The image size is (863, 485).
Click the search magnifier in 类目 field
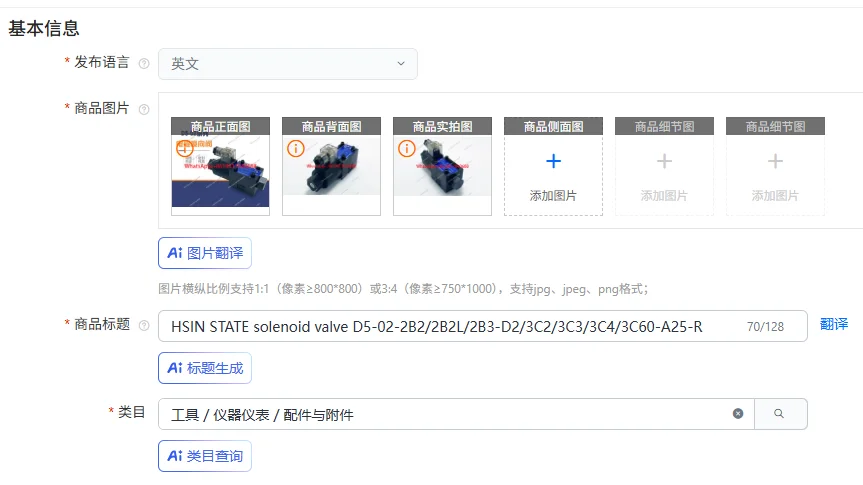tap(779, 413)
